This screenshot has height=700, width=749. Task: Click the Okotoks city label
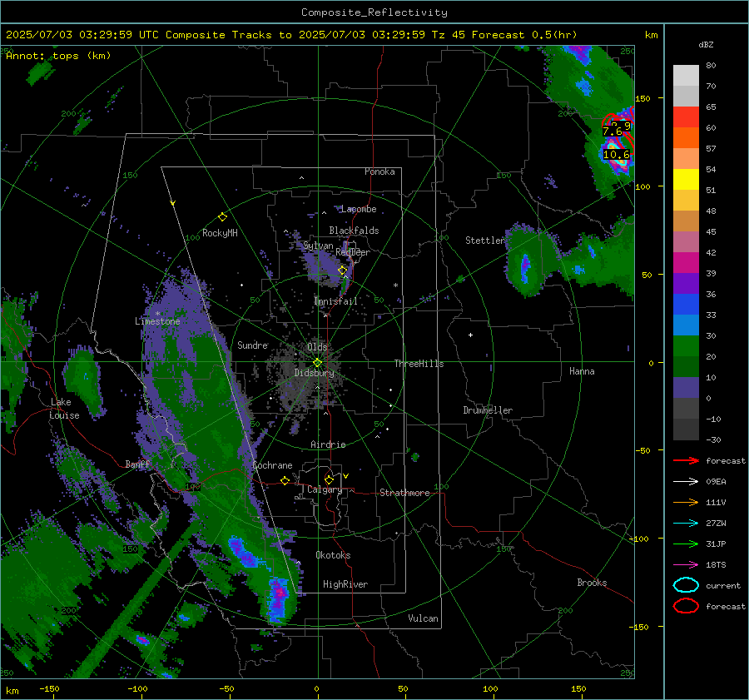[x=333, y=555]
